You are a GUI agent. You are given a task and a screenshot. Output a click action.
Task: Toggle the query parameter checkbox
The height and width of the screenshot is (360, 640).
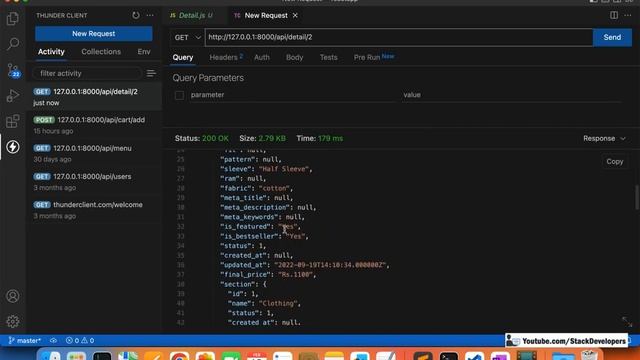[179, 95]
